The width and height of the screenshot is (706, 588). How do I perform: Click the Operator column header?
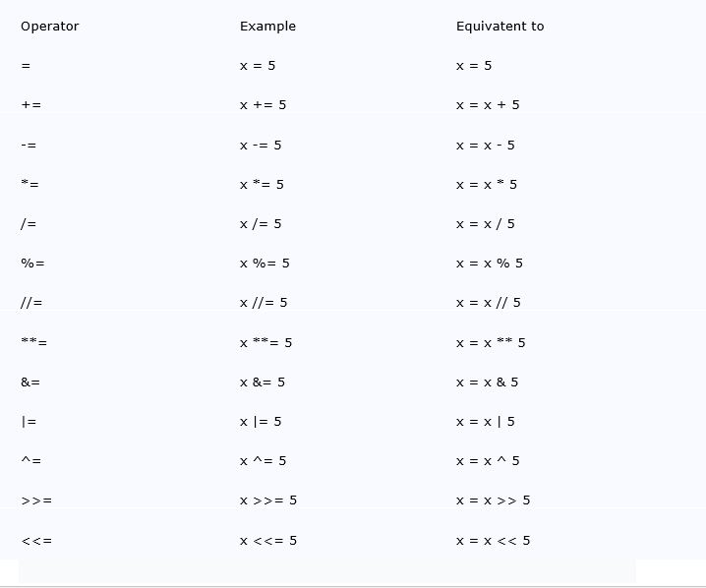pos(49,27)
